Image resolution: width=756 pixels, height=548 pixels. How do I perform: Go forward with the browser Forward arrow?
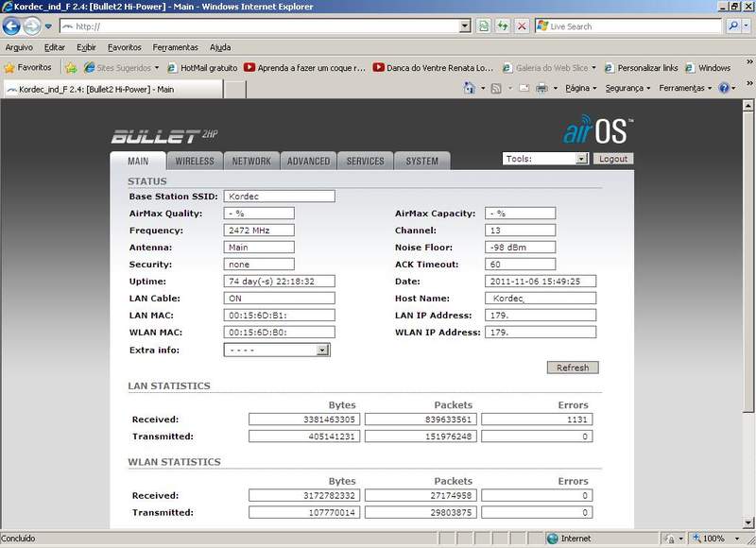pos(32,26)
